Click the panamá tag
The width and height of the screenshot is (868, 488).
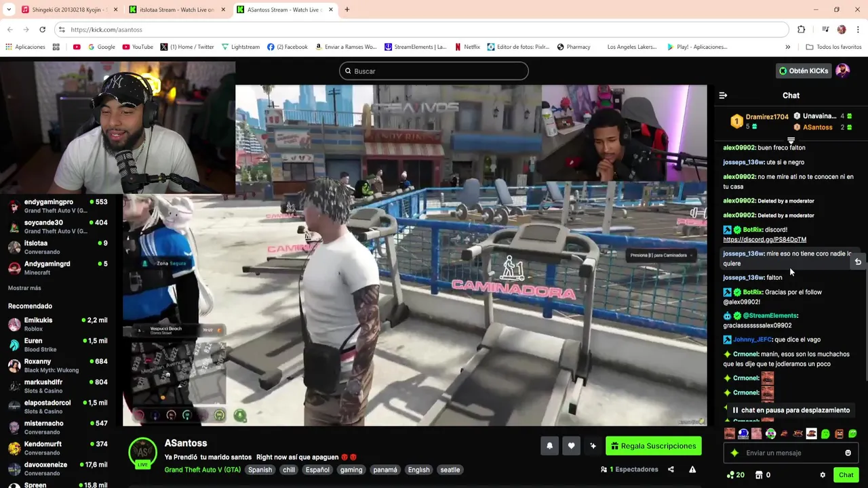click(x=385, y=470)
